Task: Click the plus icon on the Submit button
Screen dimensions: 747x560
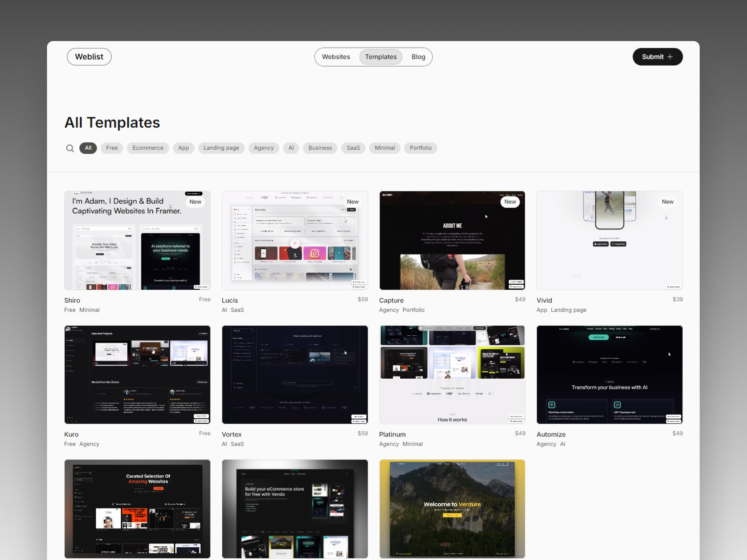Action: 671,57
